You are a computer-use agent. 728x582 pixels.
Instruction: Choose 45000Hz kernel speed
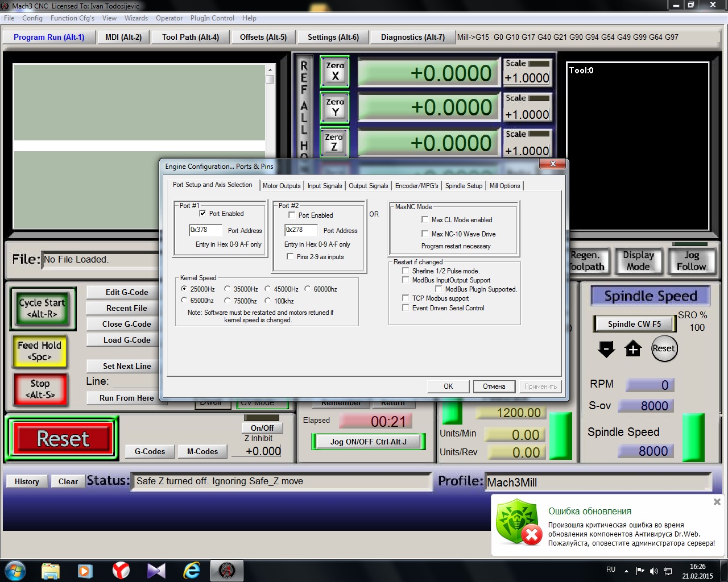click(x=267, y=289)
